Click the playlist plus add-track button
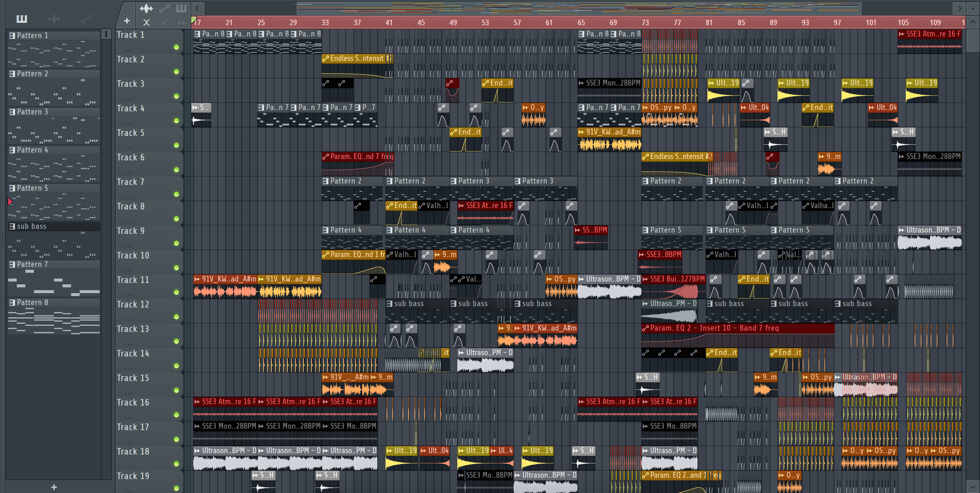The image size is (980, 493). [127, 21]
